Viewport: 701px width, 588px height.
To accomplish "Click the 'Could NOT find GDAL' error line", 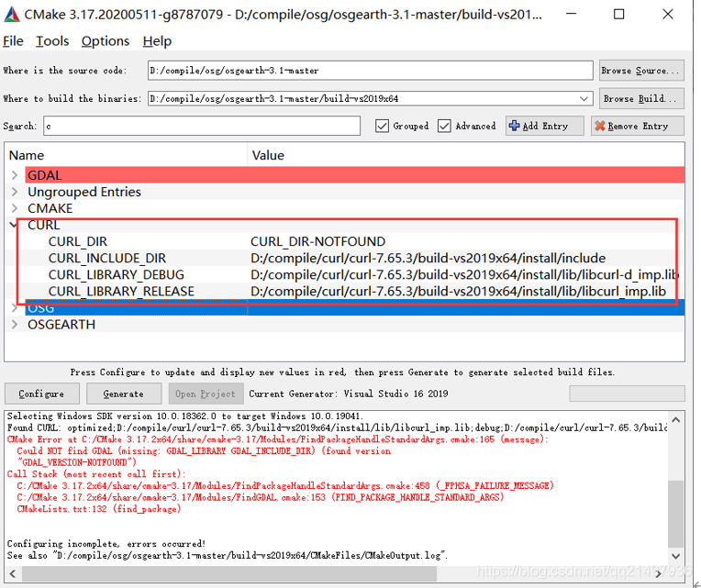I will 204,451.
